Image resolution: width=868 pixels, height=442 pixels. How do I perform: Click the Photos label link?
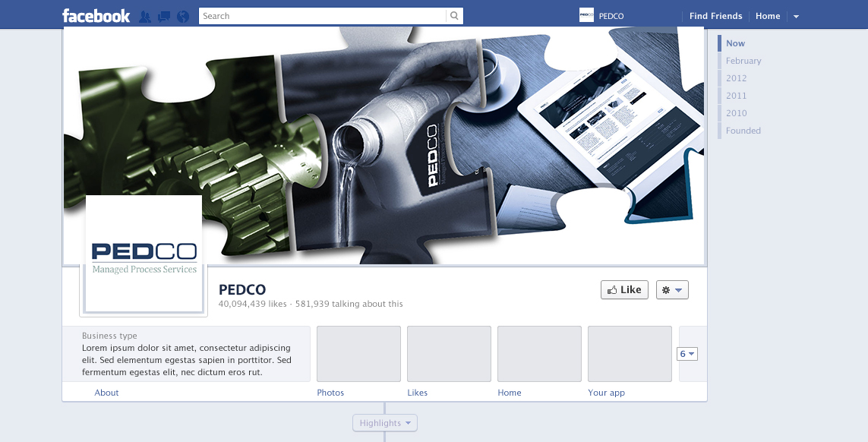330,393
